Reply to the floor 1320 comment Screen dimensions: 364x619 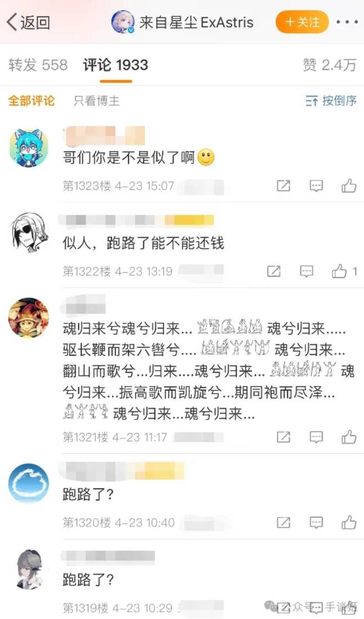point(316,522)
